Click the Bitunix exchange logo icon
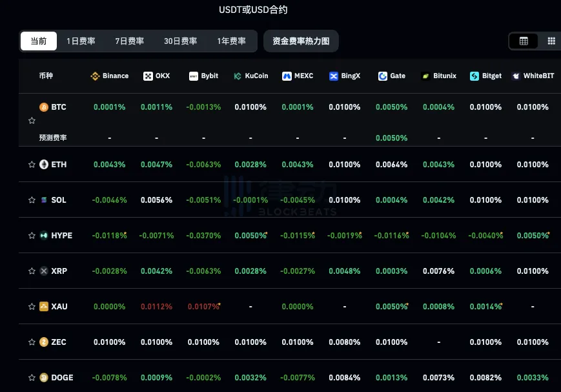Viewport: 561px width, 392px height. tap(425, 76)
